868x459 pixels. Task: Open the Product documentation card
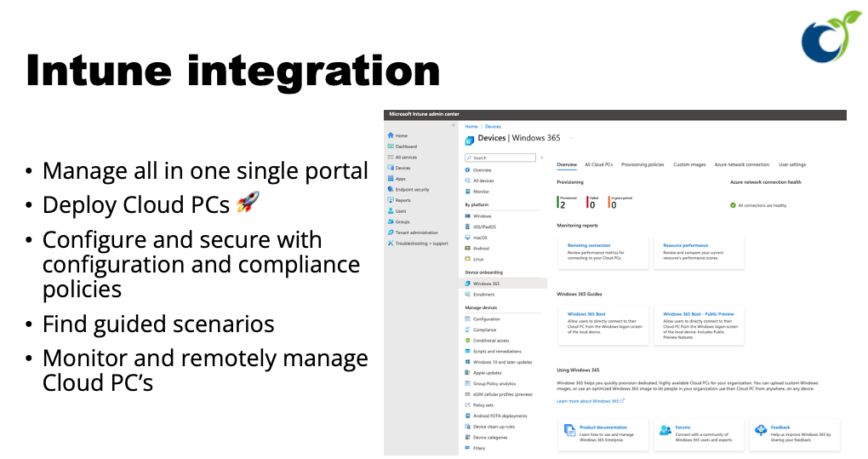602,434
